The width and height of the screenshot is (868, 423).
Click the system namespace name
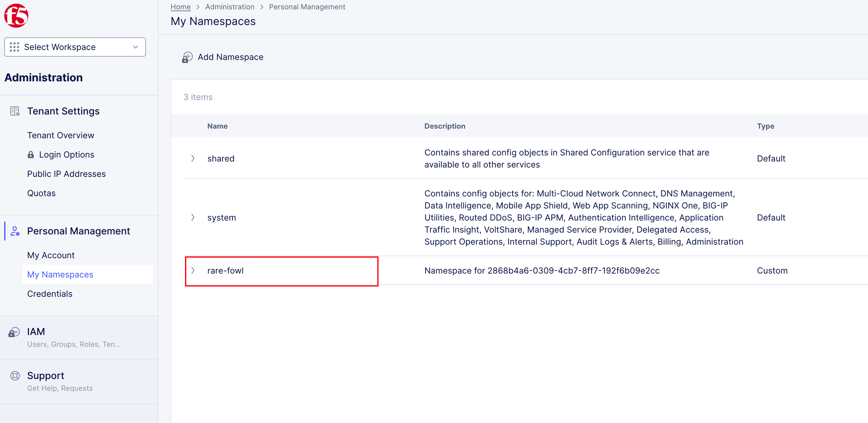[x=222, y=218]
